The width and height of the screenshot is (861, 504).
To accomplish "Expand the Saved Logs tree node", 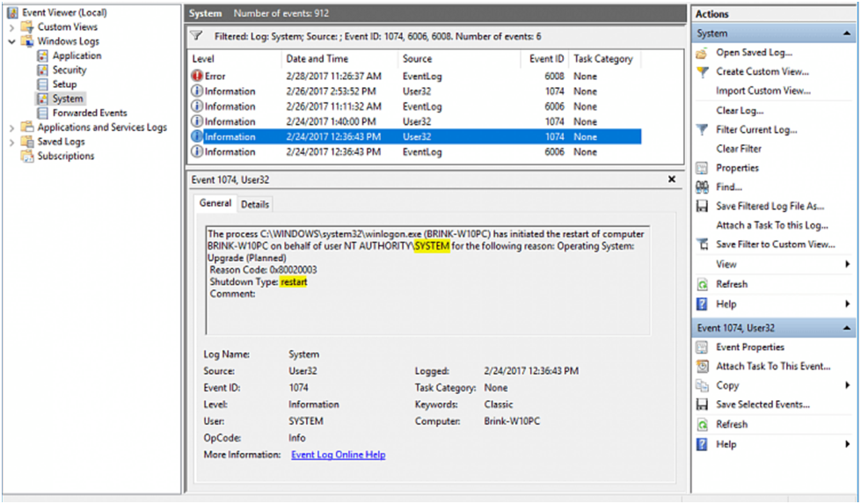I will click(x=11, y=142).
